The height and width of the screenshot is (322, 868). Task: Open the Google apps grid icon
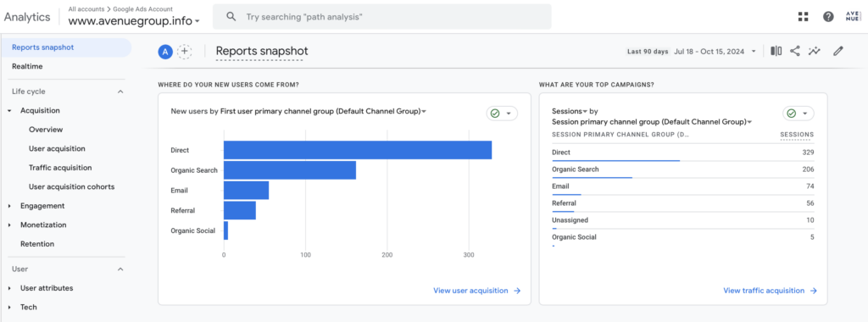tap(804, 17)
